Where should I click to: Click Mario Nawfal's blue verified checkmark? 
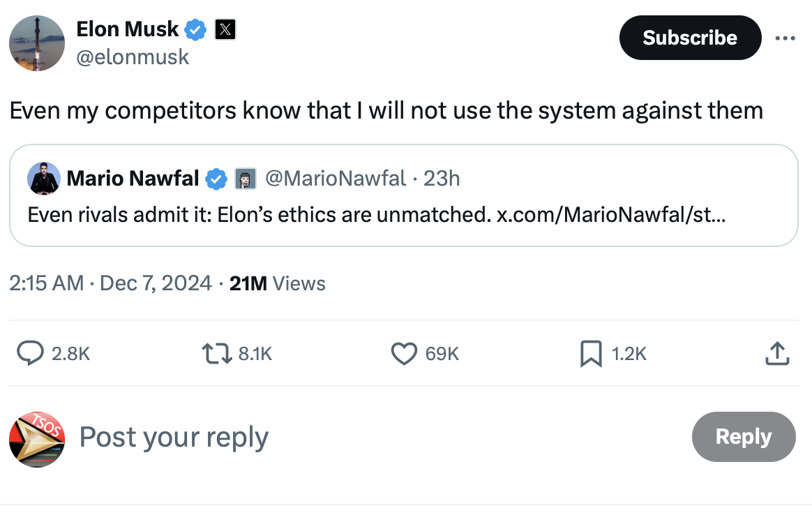pyautogui.click(x=216, y=179)
